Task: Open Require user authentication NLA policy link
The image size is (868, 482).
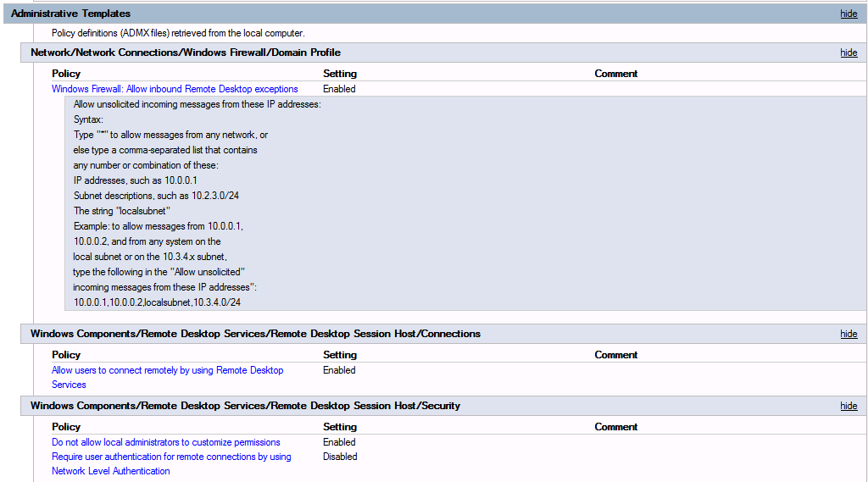Action: pos(170,457)
